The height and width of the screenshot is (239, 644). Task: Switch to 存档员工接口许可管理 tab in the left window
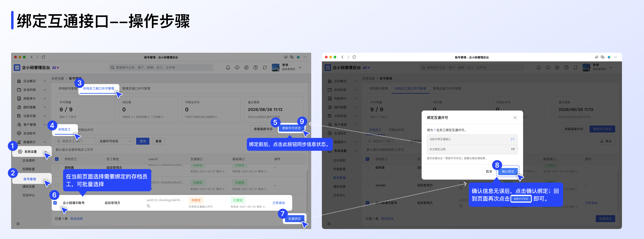tap(99, 89)
